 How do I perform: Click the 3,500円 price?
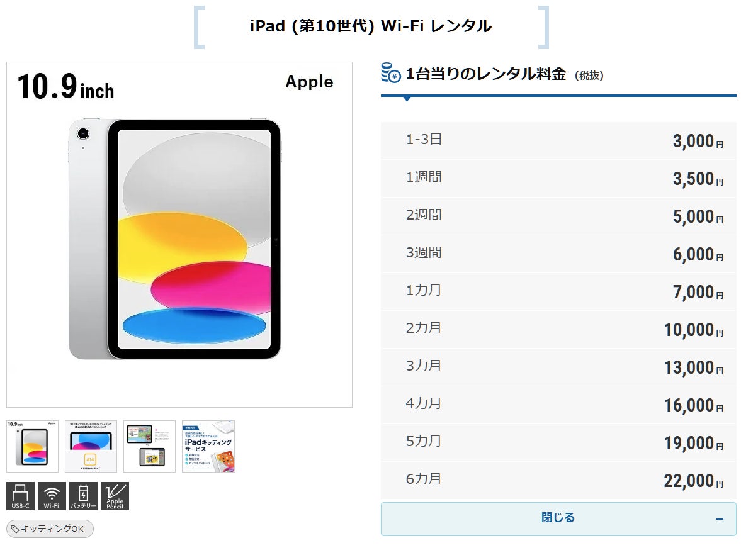coord(698,179)
